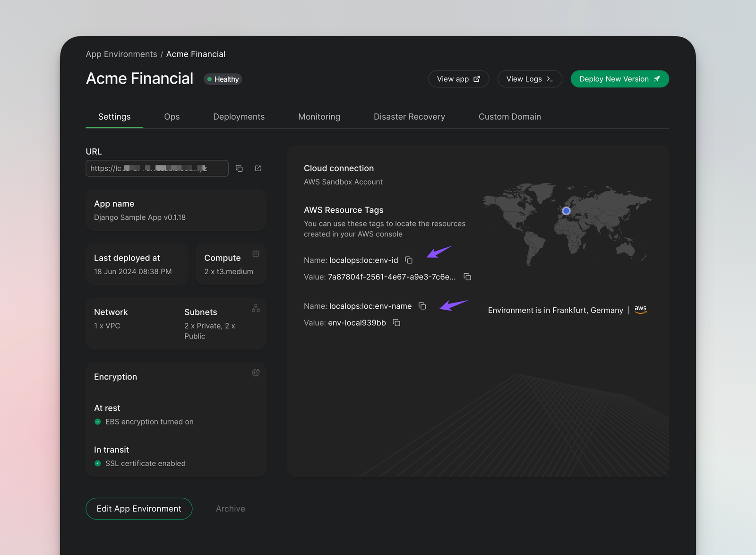The width and height of the screenshot is (756, 555).
Task: Click the SSL certificate enabled text
Action: point(146,463)
